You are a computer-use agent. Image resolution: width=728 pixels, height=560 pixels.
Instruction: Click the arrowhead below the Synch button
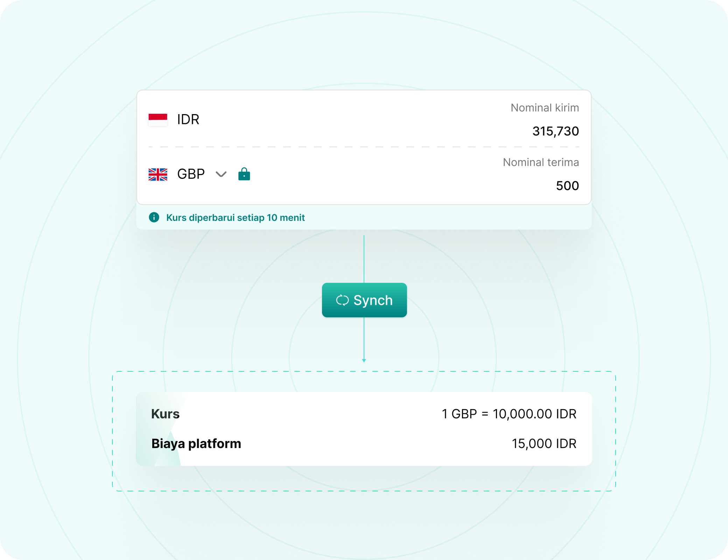(364, 360)
